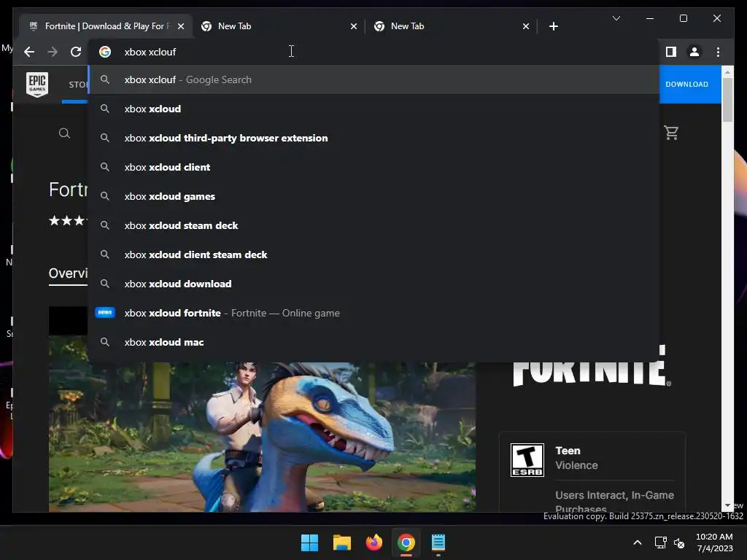Select 'xbox xcloud client' suggestion
The width and height of the screenshot is (747, 560).
(373, 167)
